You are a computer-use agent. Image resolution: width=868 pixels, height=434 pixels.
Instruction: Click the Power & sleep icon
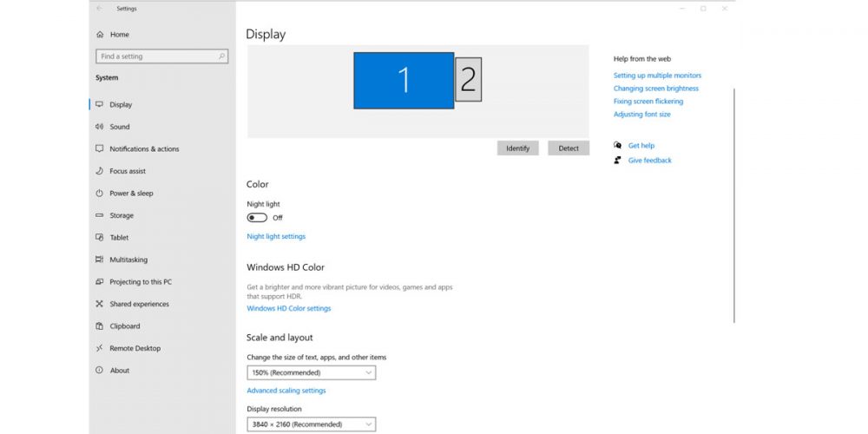[x=100, y=194]
